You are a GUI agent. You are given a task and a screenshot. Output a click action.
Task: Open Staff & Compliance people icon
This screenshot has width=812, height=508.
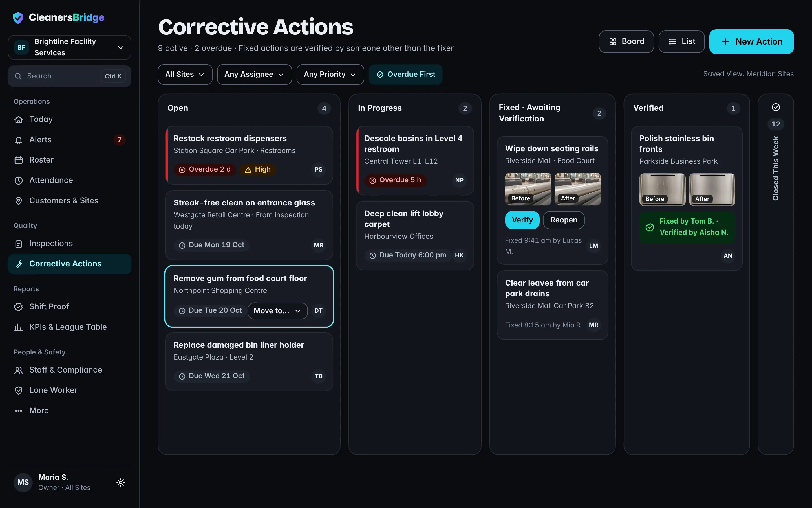pyautogui.click(x=18, y=370)
